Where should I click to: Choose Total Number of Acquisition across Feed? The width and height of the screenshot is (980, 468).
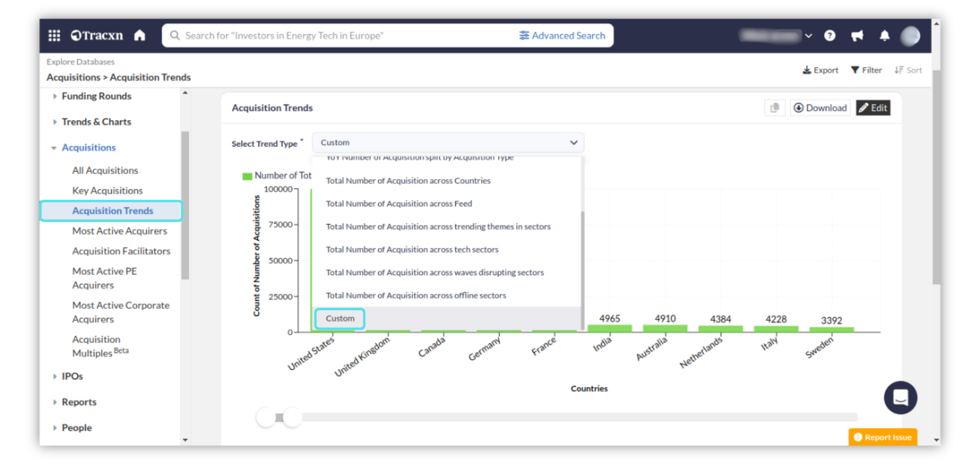tap(399, 204)
